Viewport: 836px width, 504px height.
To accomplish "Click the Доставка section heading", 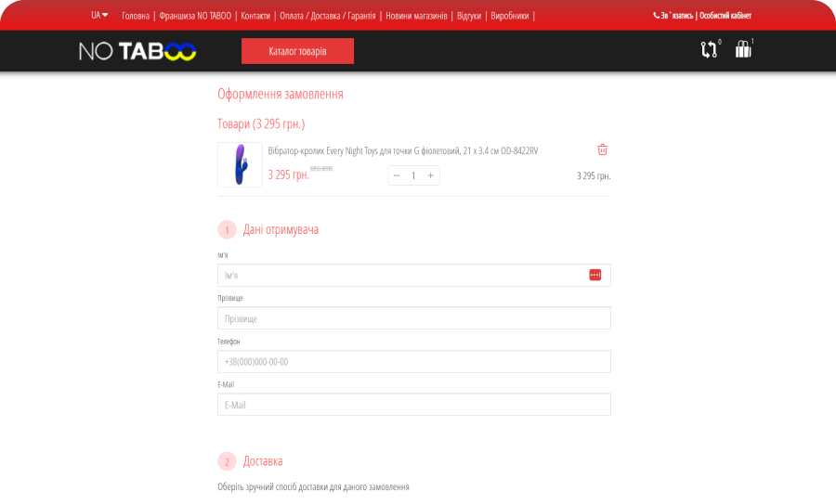I will click(x=263, y=461).
